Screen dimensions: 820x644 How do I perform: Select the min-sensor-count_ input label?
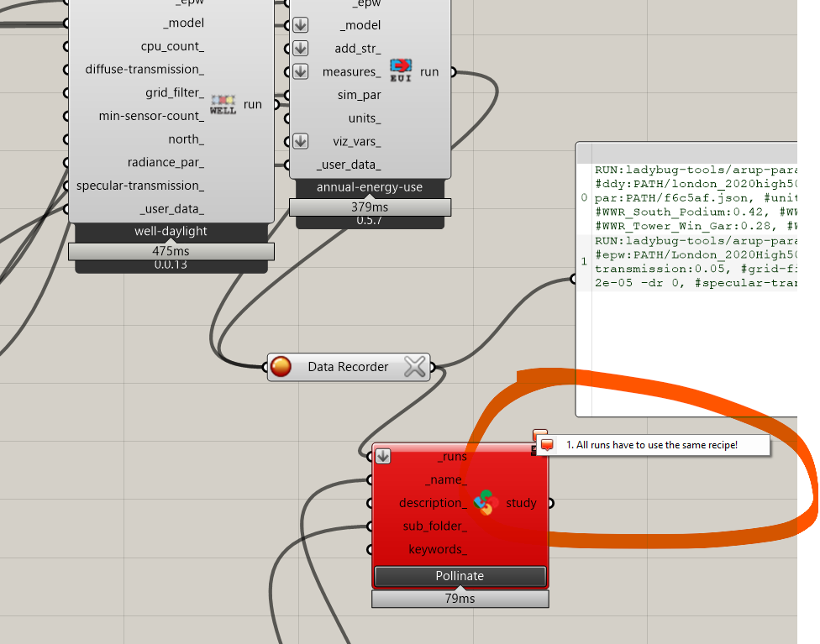coord(152,116)
